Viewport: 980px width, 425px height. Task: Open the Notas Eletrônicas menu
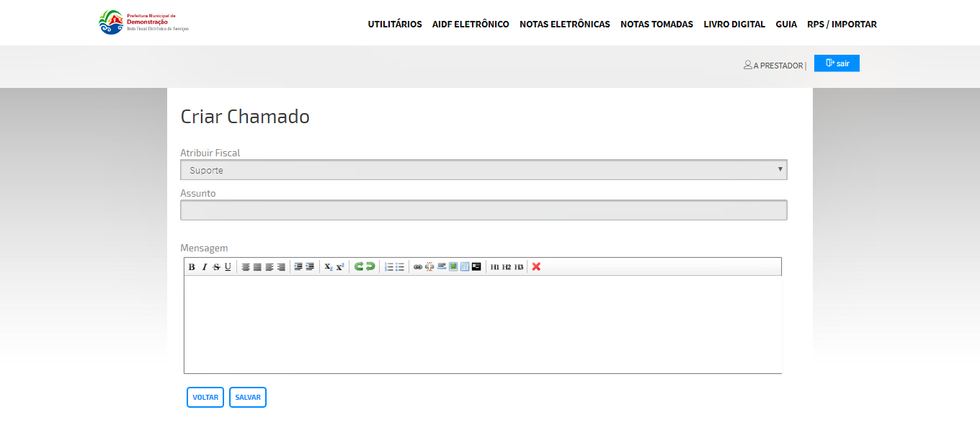(x=564, y=24)
